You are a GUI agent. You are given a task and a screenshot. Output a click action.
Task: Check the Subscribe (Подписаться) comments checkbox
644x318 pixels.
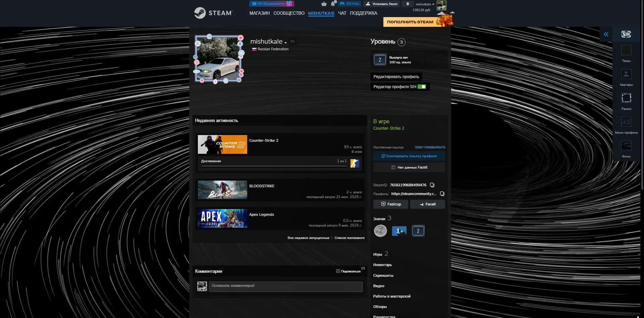(338, 271)
